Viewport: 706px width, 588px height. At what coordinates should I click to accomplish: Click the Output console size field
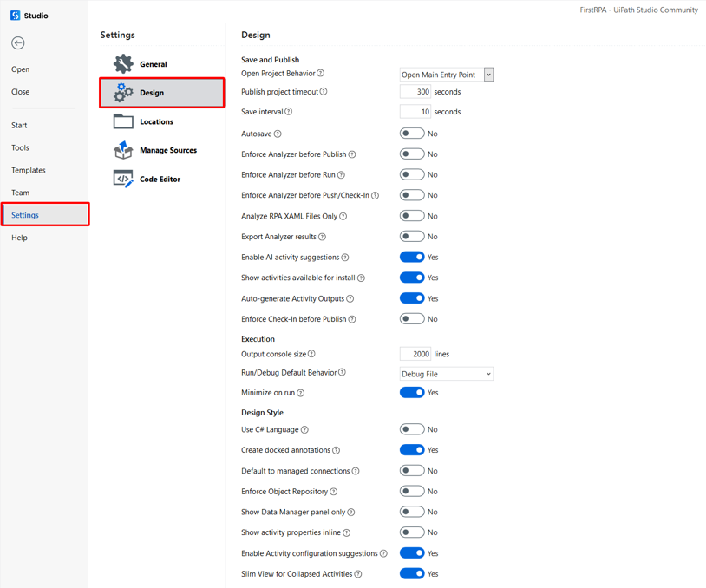point(415,354)
